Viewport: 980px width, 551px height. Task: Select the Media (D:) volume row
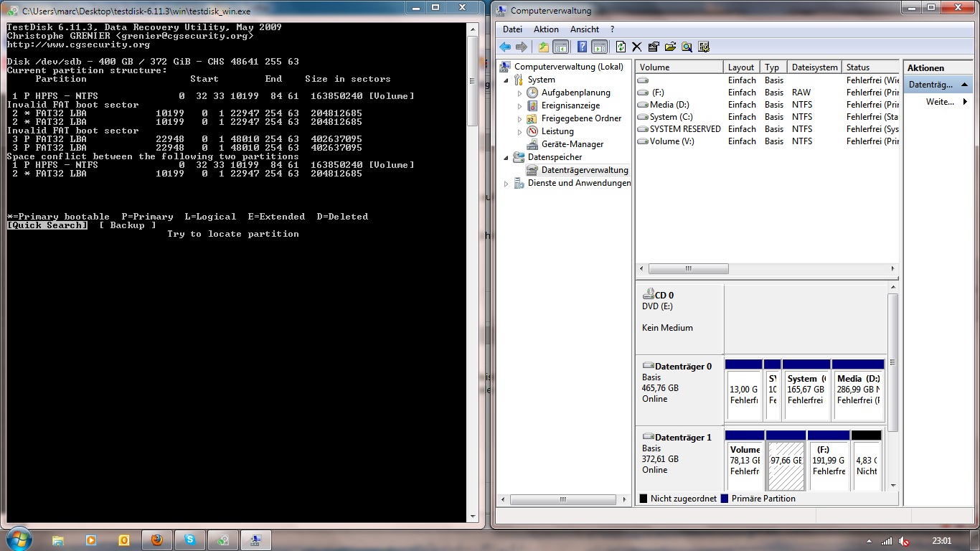tap(767, 105)
